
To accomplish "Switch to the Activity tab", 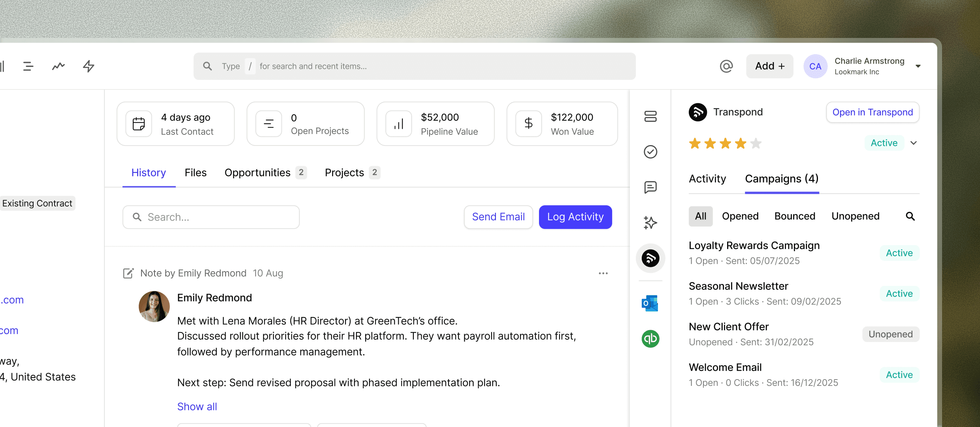I will pos(707,179).
